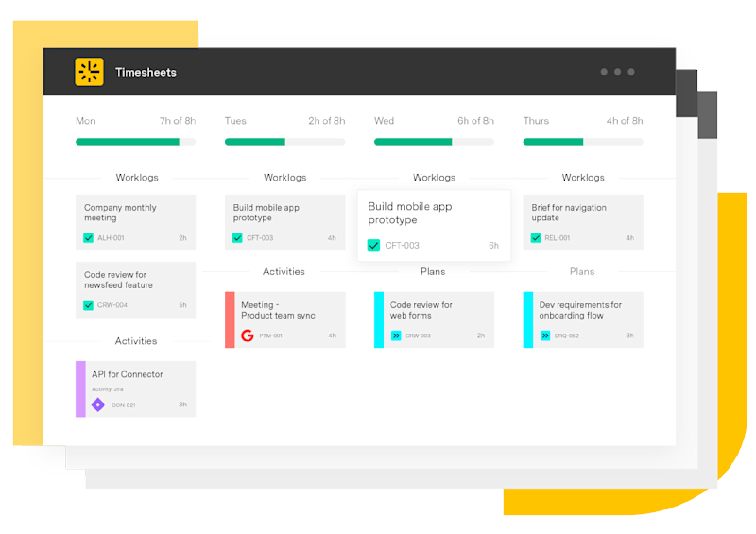The height and width of the screenshot is (534, 756).
Task: Select the Thurs day header
Action: point(536,121)
